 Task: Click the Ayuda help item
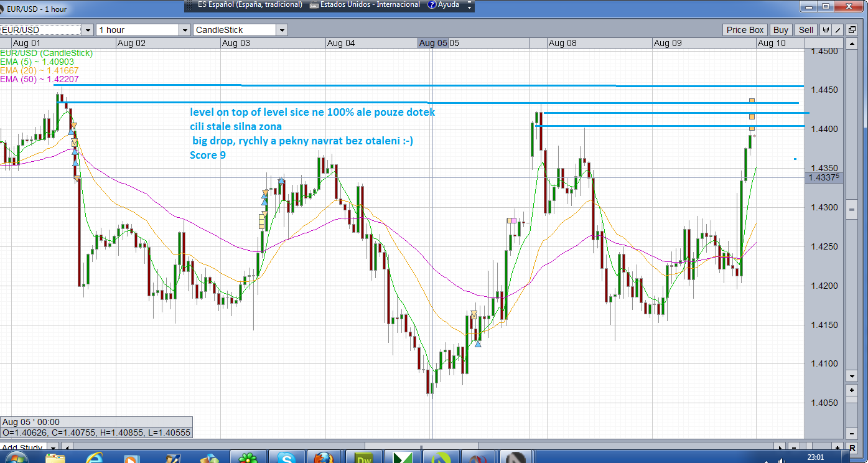(x=444, y=5)
